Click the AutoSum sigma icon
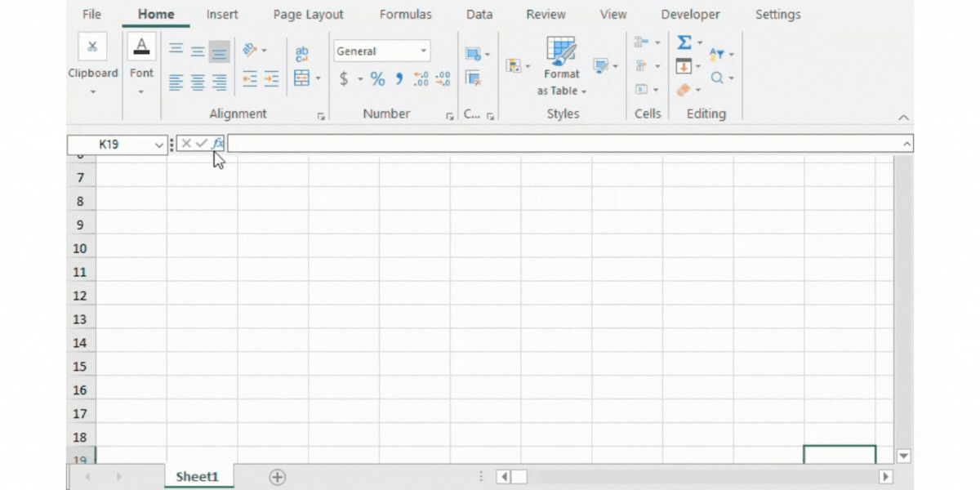Screen dimensions: 980x490 coord(684,42)
